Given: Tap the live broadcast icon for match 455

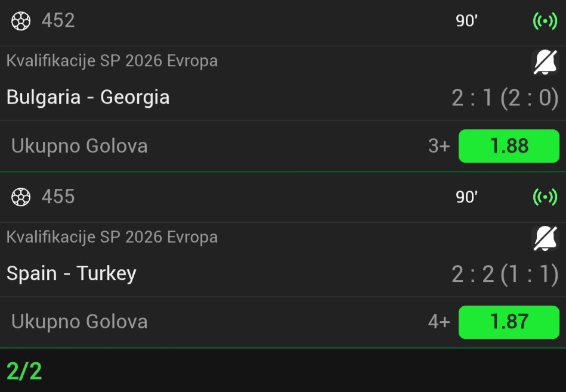Looking at the screenshot, I should pos(545,197).
